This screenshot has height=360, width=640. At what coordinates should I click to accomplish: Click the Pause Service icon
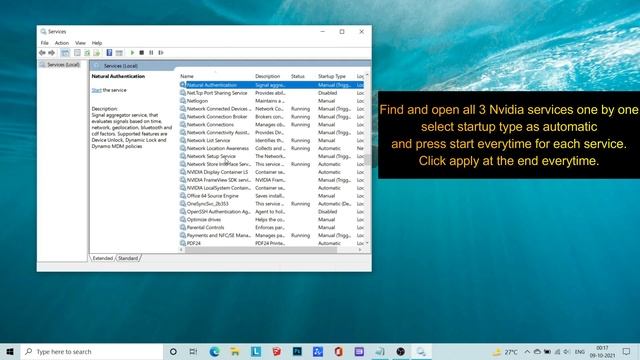coord(151,53)
